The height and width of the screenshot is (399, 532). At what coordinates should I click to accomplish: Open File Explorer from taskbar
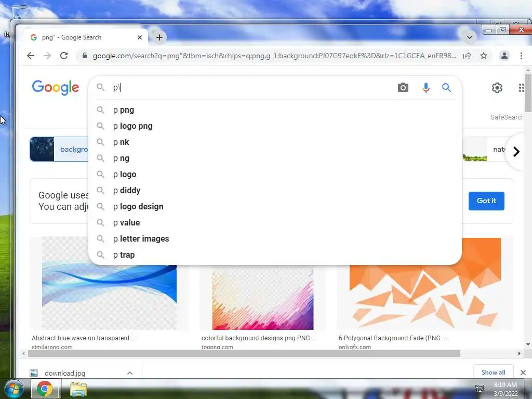78,389
